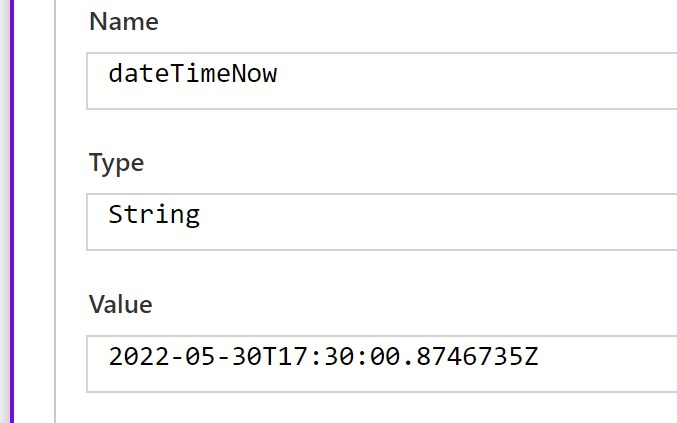The height and width of the screenshot is (423, 677).
Task: Place cursor before "date" in the Name field
Action: click(x=110, y=73)
